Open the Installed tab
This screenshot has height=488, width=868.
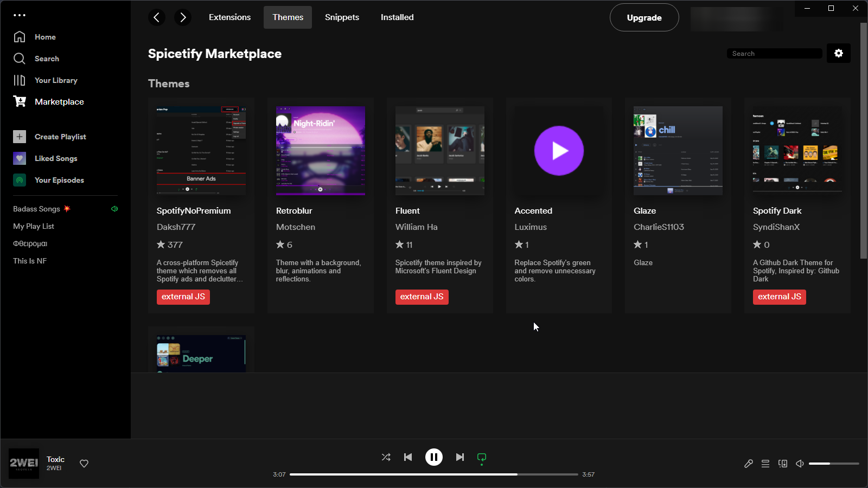(397, 17)
